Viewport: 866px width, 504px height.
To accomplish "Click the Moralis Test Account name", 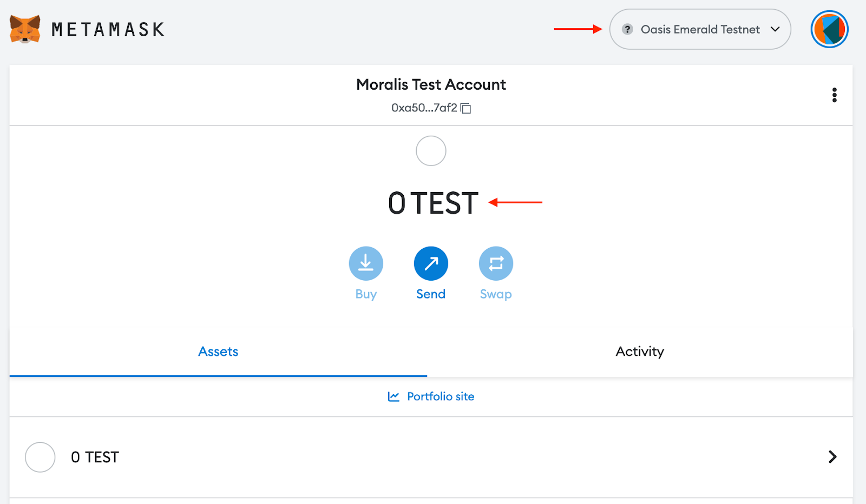I will coord(431,84).
